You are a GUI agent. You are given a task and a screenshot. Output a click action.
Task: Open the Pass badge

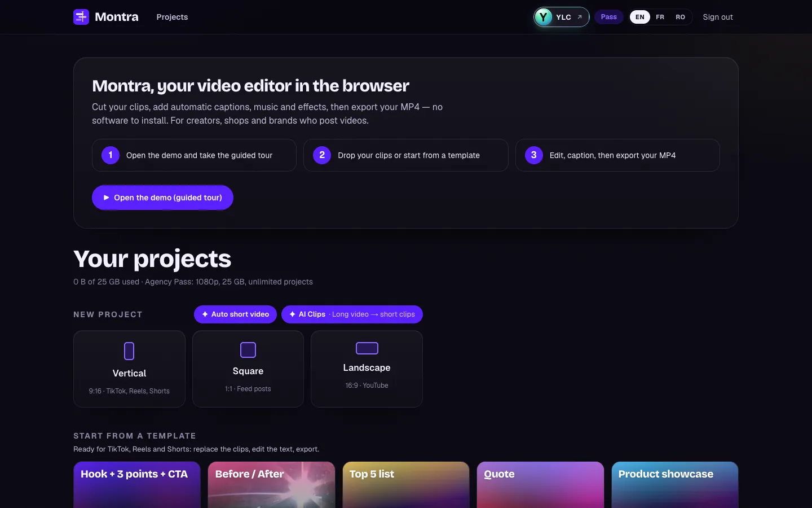pyautogui.click(x=609, y=17)
